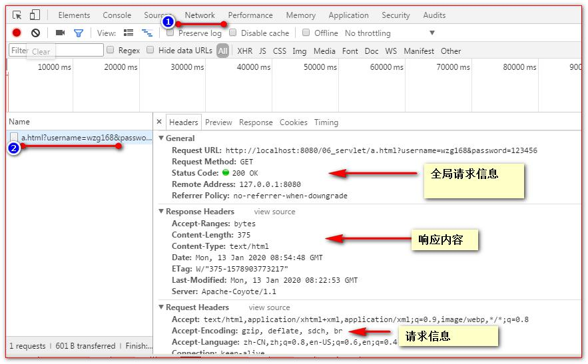The width and height of the screenshot is (588, 364).
Task: Open the Sources panel tab
Action: (x=158, y=15)
